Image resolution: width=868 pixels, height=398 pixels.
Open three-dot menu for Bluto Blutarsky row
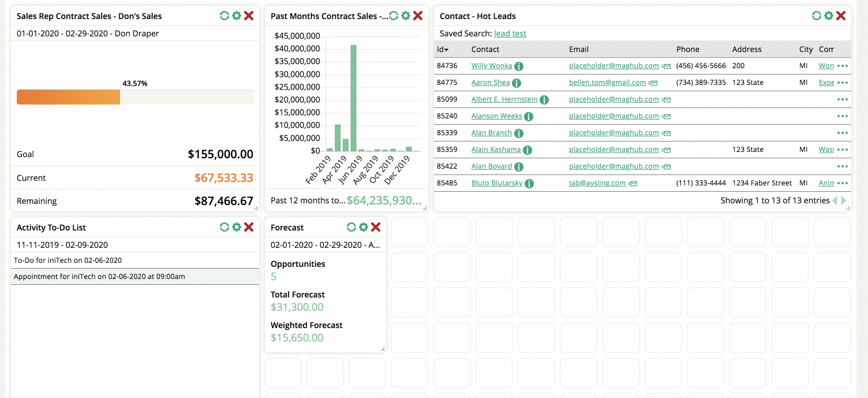point(843,183)
